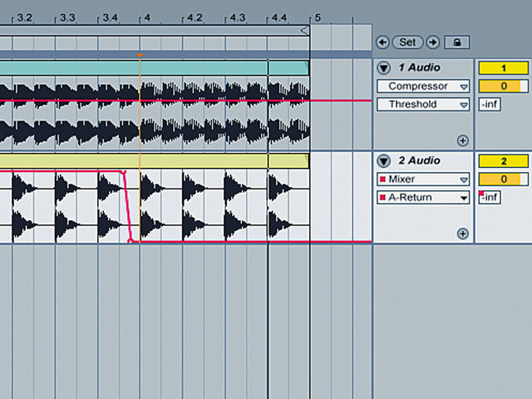Open the Threshold parameter chooser dropdown
This screenshot has height=399, width=532.
(423, 105)
